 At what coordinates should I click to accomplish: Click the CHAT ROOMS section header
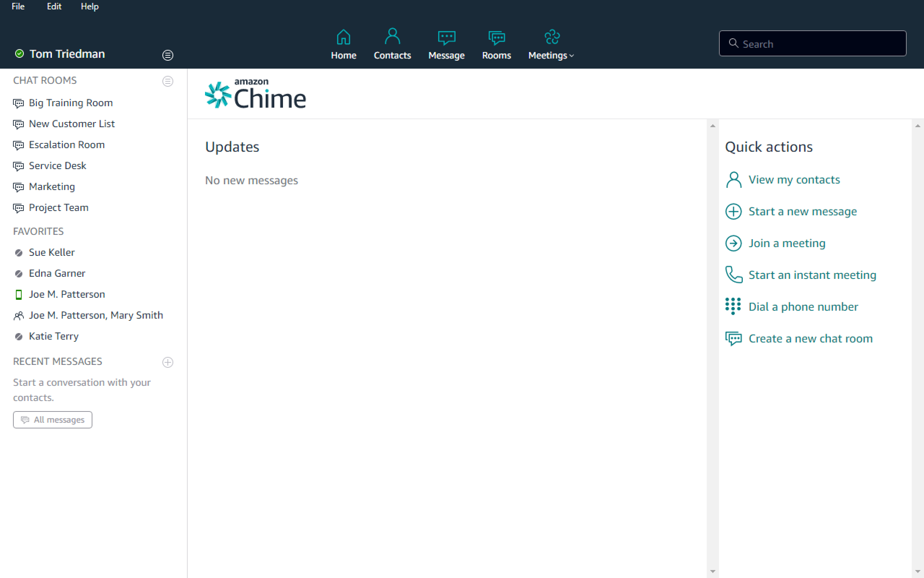[45, 80]
